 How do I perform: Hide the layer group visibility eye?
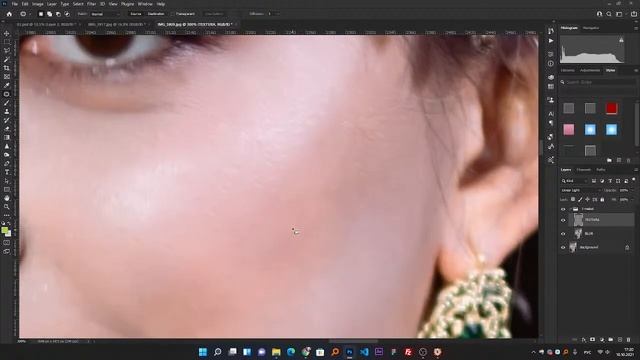(x=563, y=209)
